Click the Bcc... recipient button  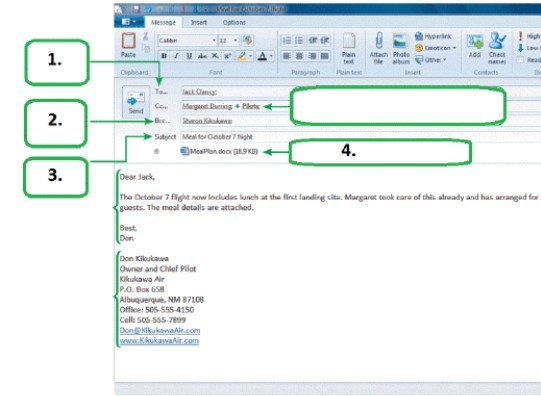[162, 121]
